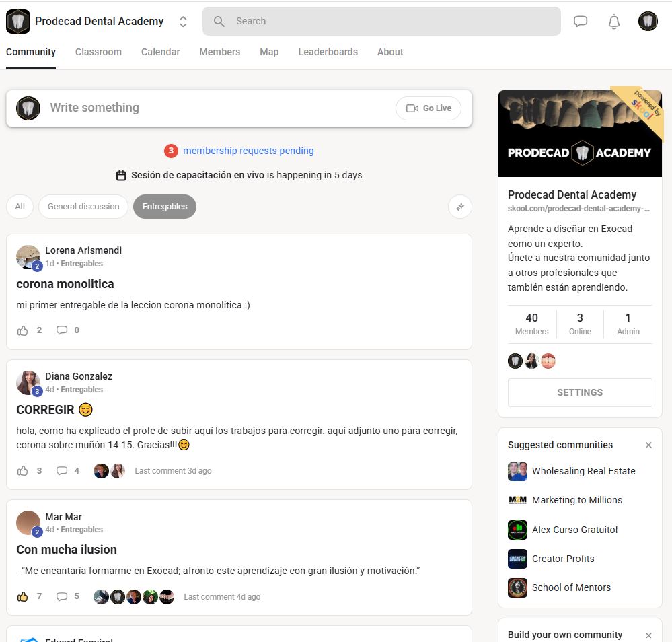672x642 pixels.
Task: Close the 'Build your own community' panel
Action: click(x=648, y=635)
